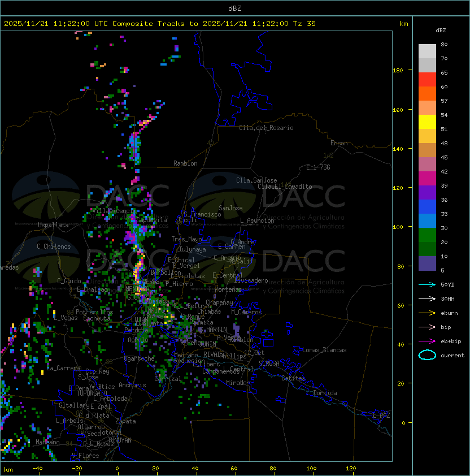This screenshot has height=476, width=470.
Task: Click the white 30HM arrow legend symbol
Action: [427, 298]
